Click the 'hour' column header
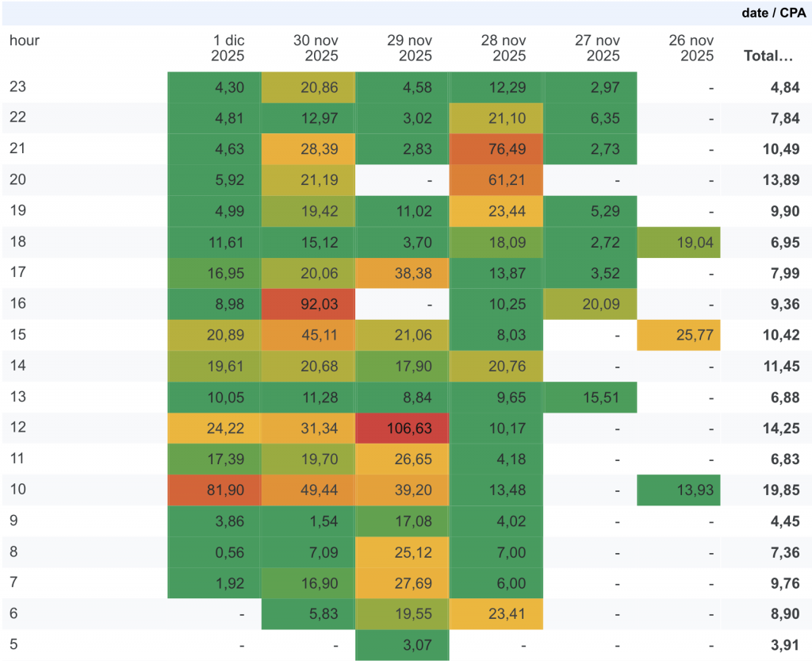Image resolution: width=812 pixels, height=661 pixels. click(25, 40)
